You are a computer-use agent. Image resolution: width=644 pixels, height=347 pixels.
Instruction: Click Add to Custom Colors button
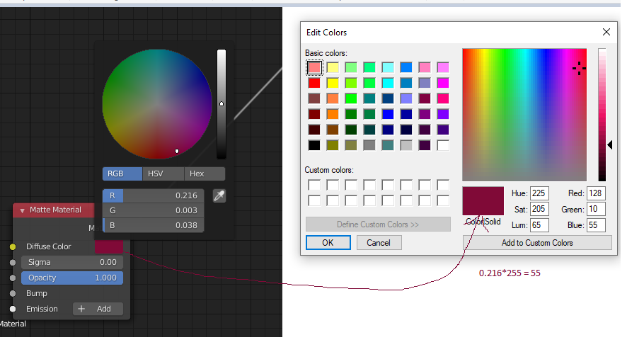pos(537,243)
